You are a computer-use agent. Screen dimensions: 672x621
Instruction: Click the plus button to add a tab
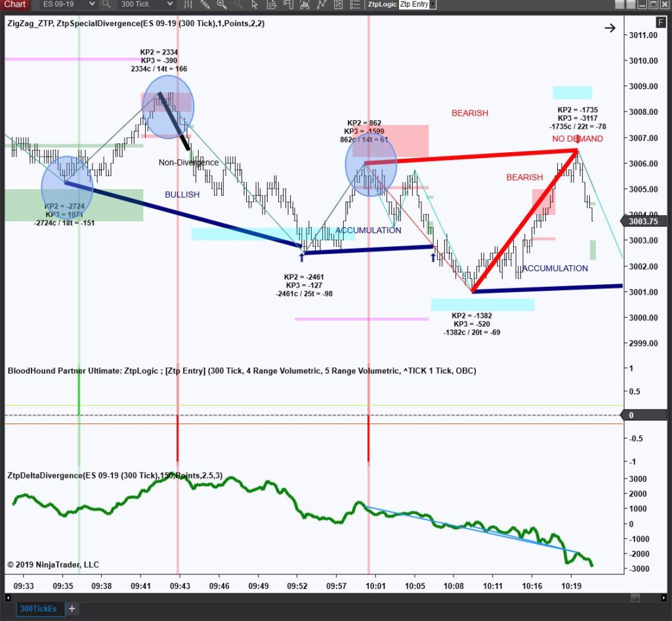pyautogui.click(x=72, y=609)
